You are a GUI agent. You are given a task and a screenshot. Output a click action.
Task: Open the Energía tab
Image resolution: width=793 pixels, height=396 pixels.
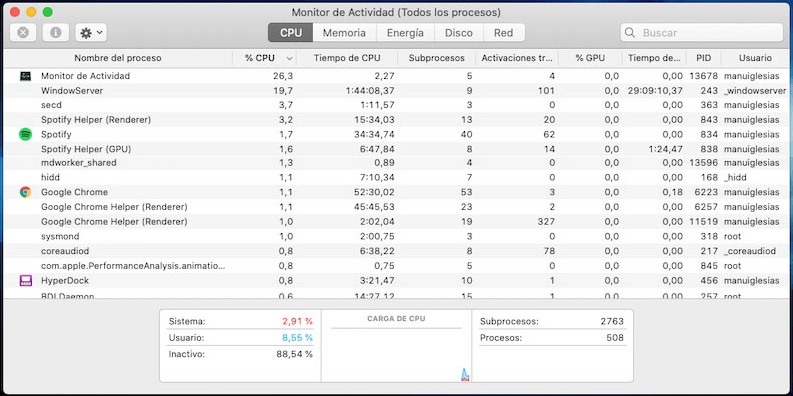[405, 33]
